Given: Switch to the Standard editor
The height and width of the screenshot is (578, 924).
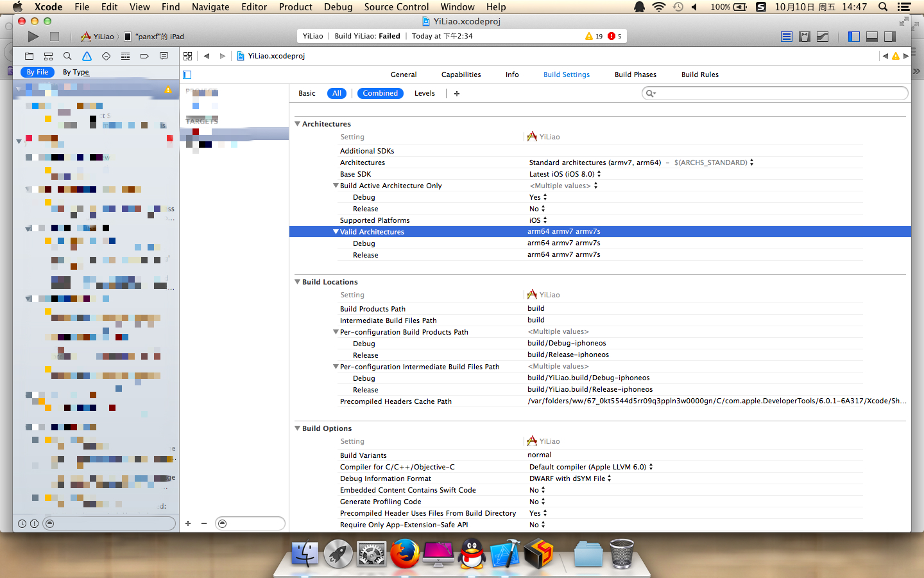Looking at the screenshot, I should (787, 37).
